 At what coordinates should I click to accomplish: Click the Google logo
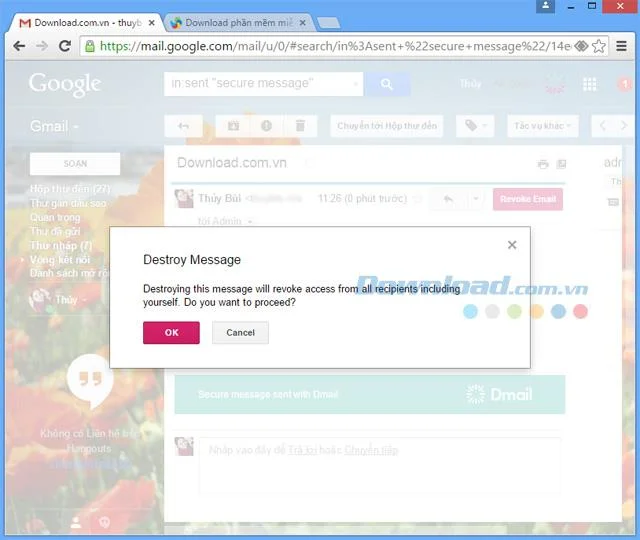tap(64, 84)
